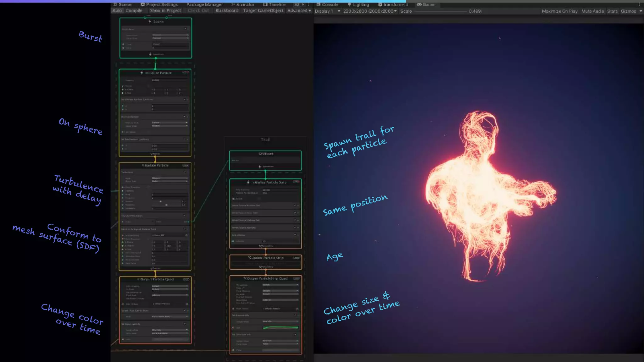Click the Game tab controller icon
Screen dimensions: 644x362
click(419, 4)
